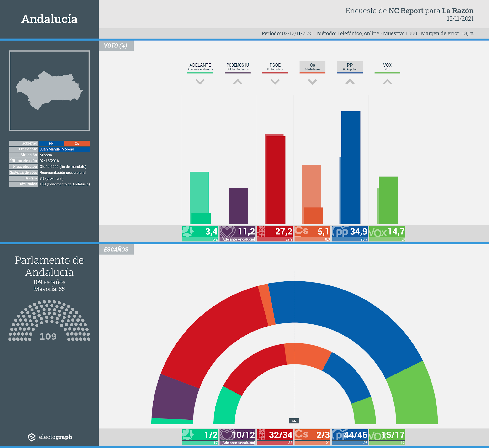Screen dimensions: 489x448
Task: Click the down chevron under ADELANTE
Action: [x=200, y=82]
